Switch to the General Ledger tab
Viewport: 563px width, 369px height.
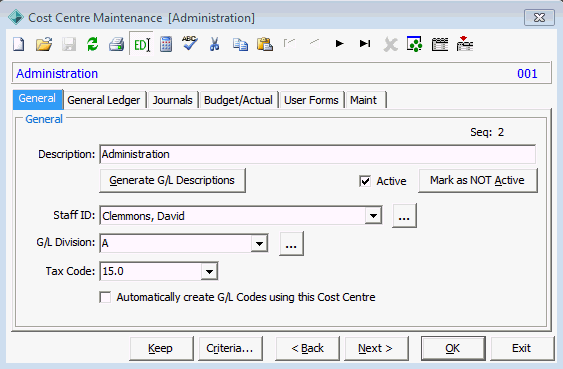[x=104, y=100]
